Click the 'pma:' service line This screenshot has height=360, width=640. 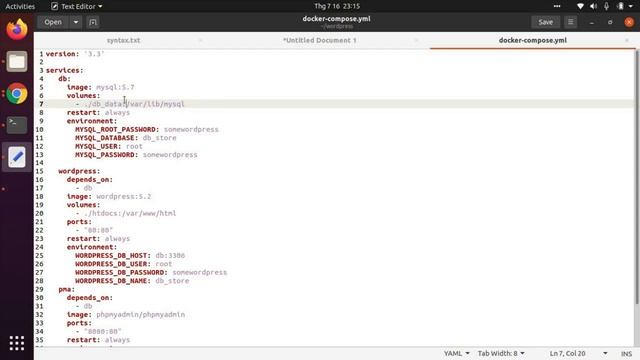click(x=67, y=289)
